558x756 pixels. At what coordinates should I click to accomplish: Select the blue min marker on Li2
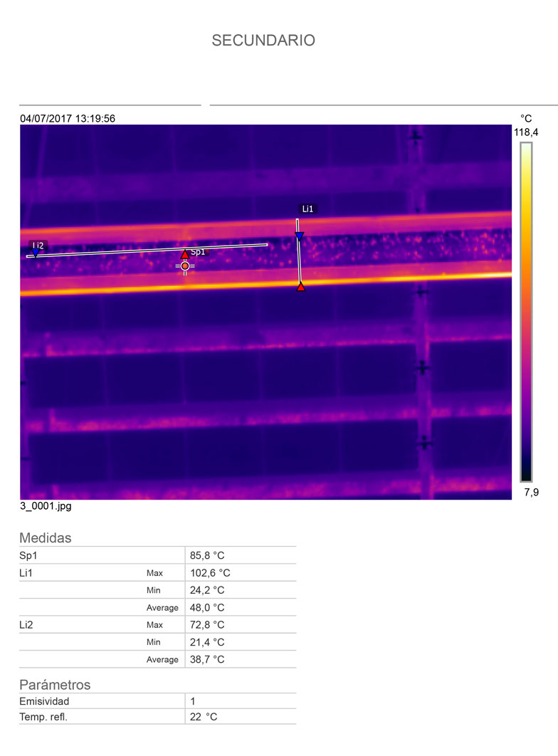coord(35,253)
